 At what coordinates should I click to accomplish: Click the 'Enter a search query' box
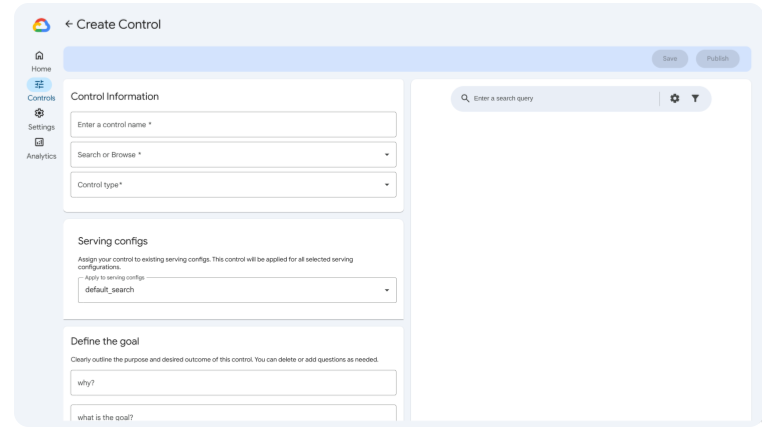pyautogui.click(x=560, y=98)
